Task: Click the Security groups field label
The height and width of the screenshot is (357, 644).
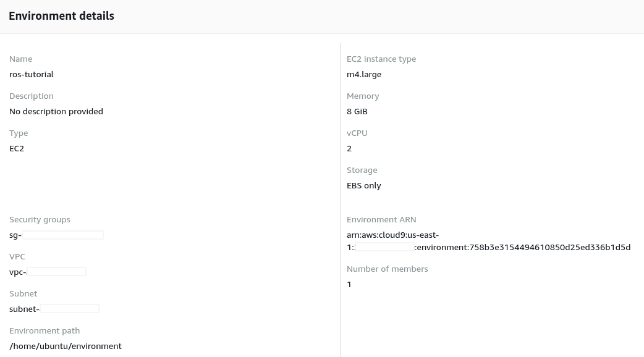Action: pyautogui.click(x=40, y=219)
